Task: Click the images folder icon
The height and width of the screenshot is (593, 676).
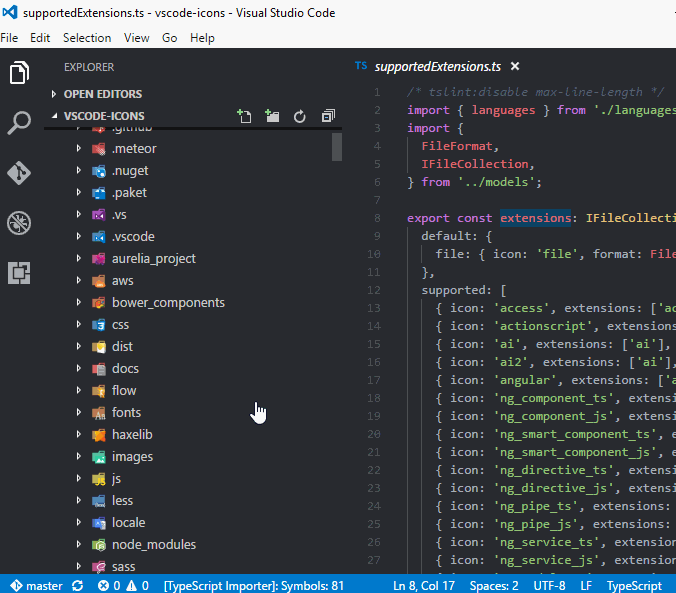Action: [x=99, y=457]
